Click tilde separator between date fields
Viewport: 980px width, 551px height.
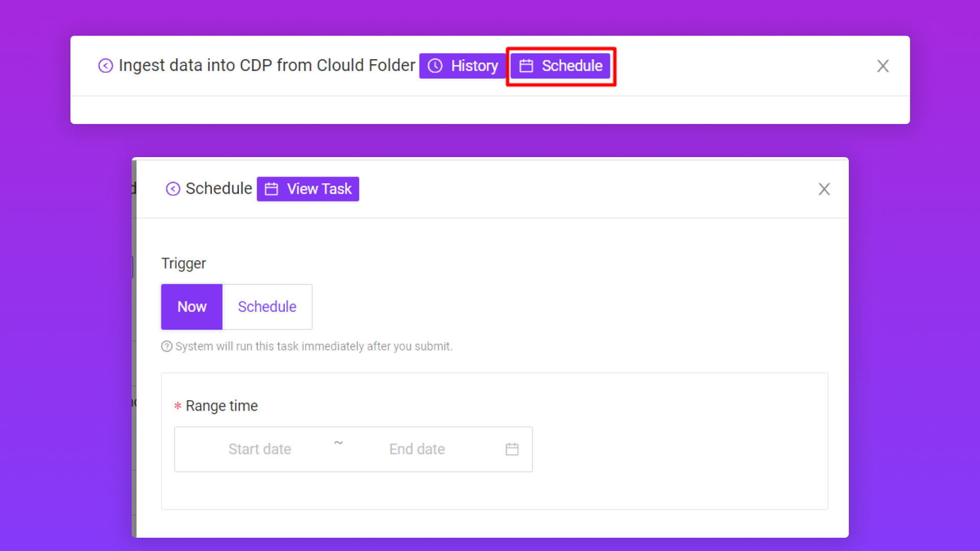coord(338,443)
